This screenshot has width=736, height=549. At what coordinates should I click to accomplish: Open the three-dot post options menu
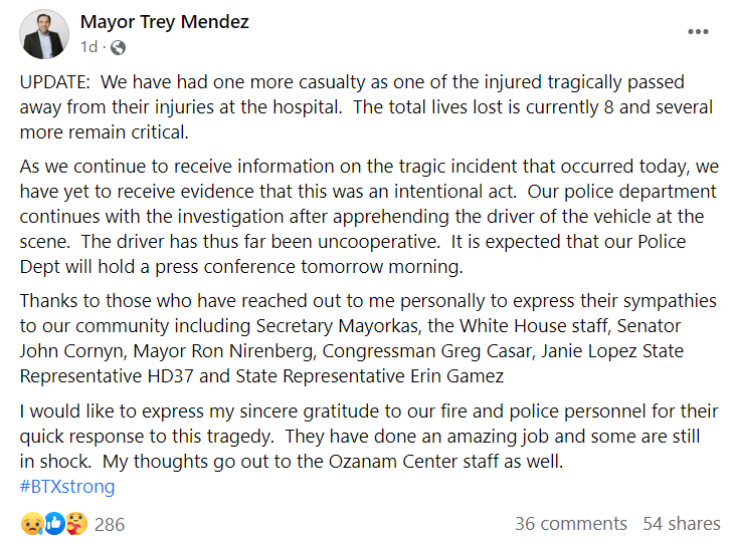click(698, 32)
